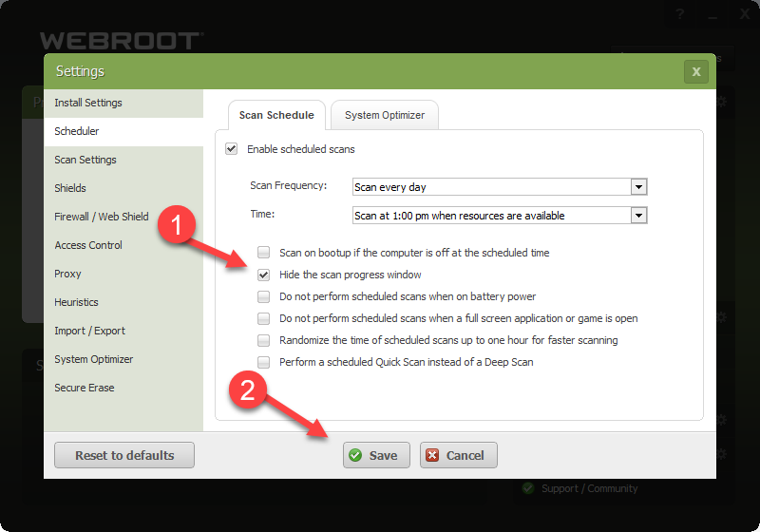The width and height of the screenshot is (760, 532).
Task: Open Firewall / Web Shield settings
Action: click(x=123, y=217)
